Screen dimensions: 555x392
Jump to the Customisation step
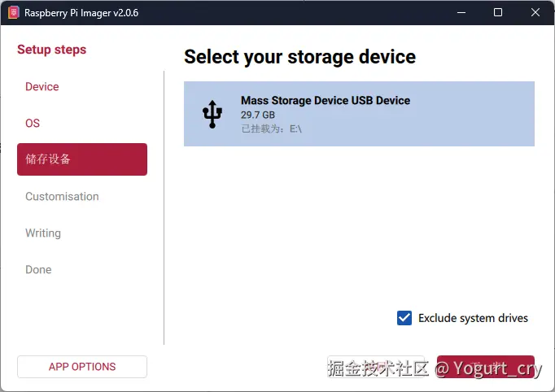point(62,197)
